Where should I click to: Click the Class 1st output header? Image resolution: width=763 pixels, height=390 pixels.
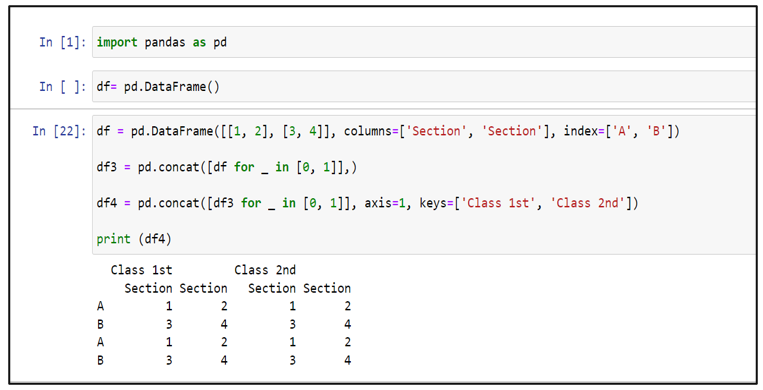pos(141,270)
